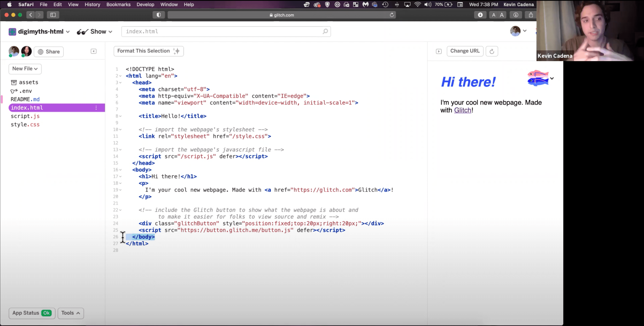The height and width of the screenshot is (326, 644).
Task: Click the refresh/reload page icon
Action: point(392,15)
